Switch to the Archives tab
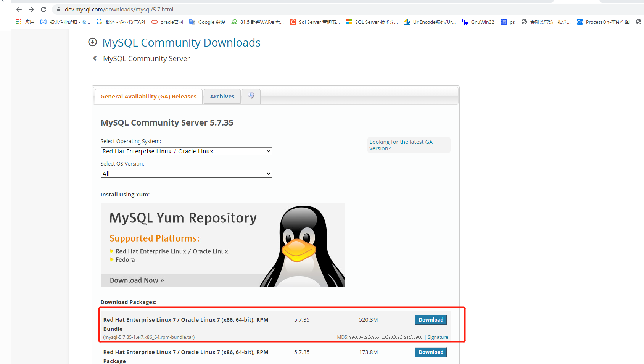644x364 pixels. pyautogui.click(x=222, y=97)
